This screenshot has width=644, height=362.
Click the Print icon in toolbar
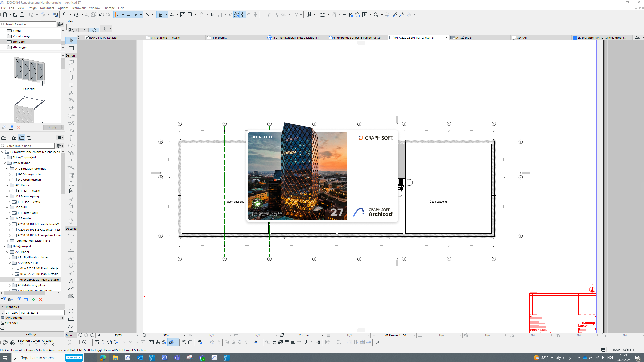pos(22,15)
